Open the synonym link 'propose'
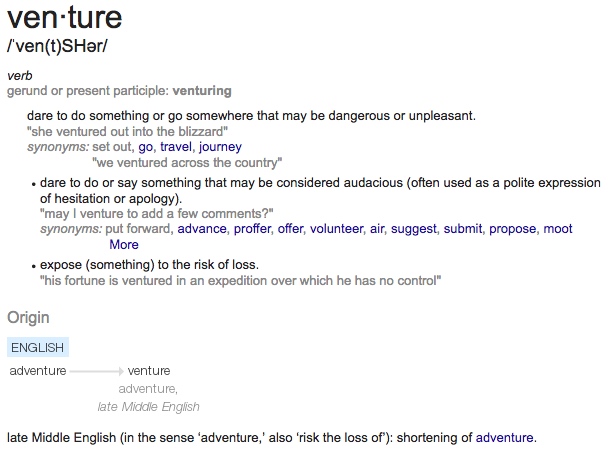Viewport: 610px width, 452px height. coord(512,229)
